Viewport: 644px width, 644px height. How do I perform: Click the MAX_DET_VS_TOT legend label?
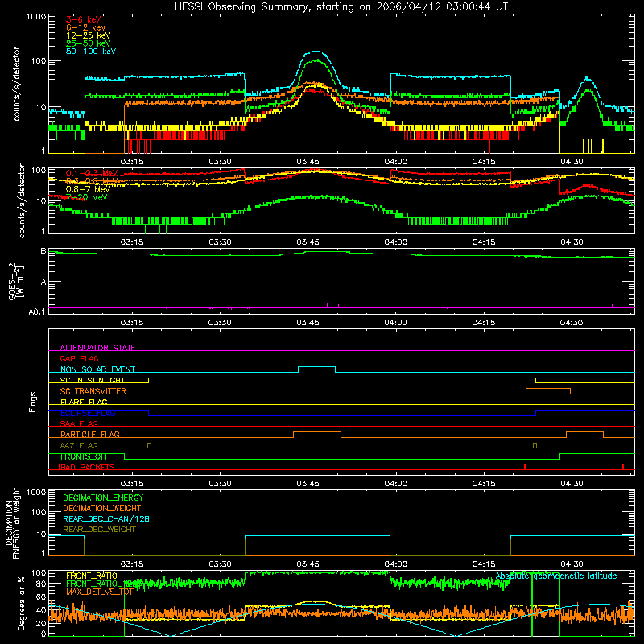(100, 592)
